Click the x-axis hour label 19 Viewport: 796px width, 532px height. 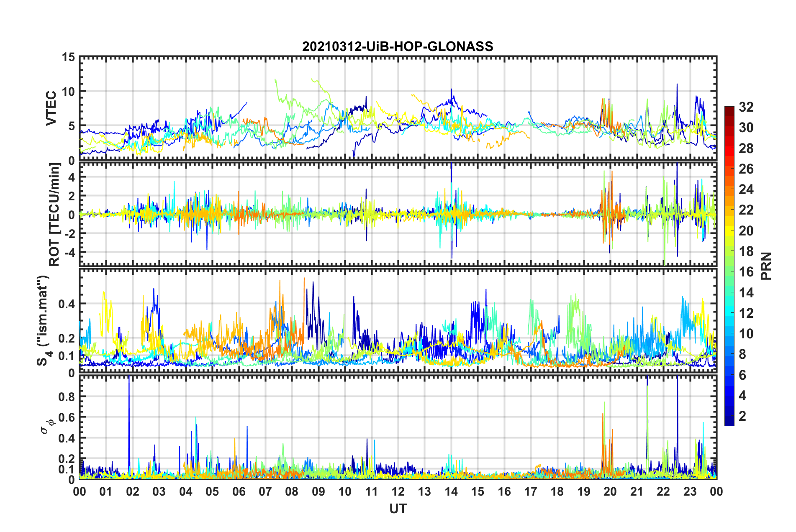[x=584, y=491]
